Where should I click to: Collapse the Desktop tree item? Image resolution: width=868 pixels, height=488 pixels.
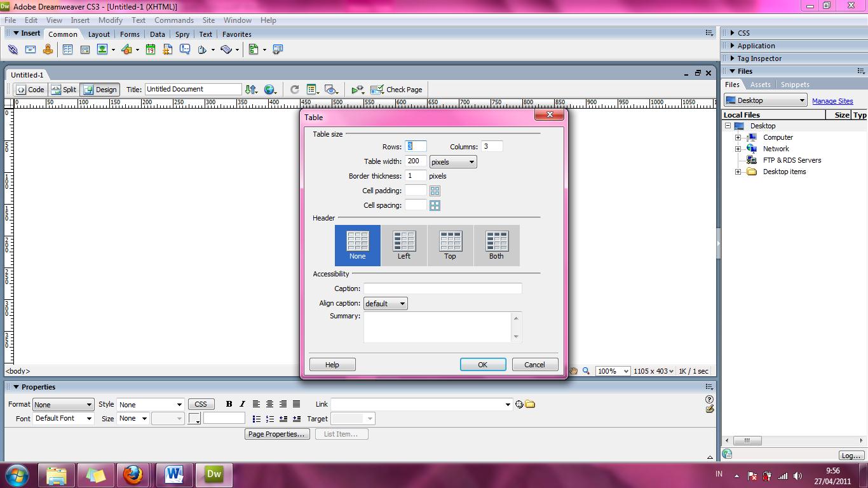[727, 126]
